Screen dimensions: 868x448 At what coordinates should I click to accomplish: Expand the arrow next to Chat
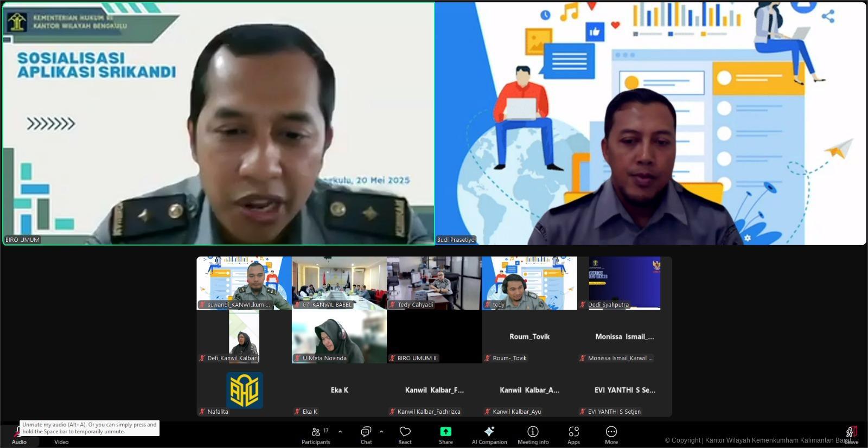click(381, 432)
